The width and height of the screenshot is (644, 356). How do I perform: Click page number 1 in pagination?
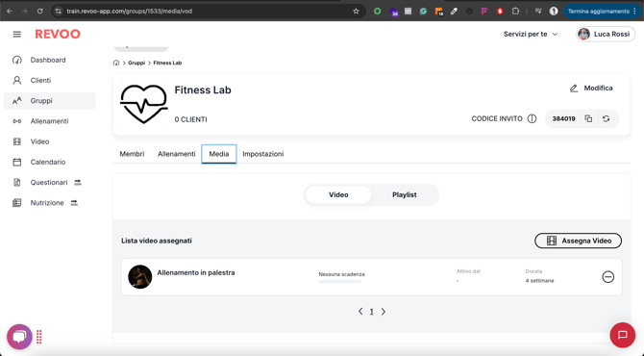(x=372, y=312)
